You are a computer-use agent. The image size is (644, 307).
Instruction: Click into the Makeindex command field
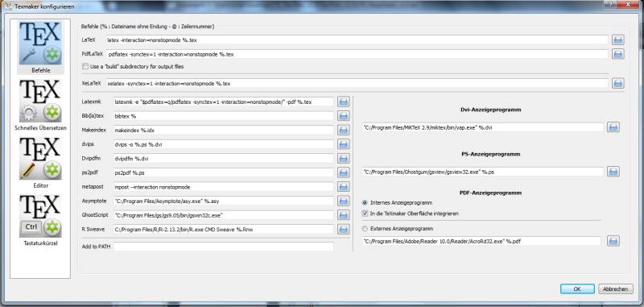(224, 130)
